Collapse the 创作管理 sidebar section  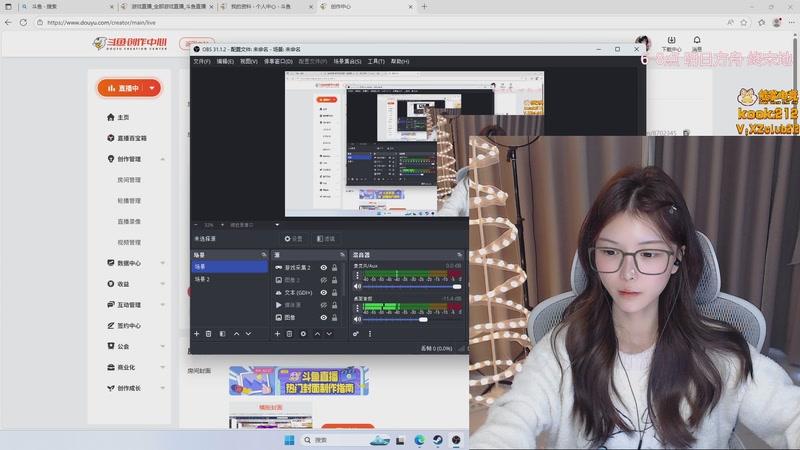163,159
